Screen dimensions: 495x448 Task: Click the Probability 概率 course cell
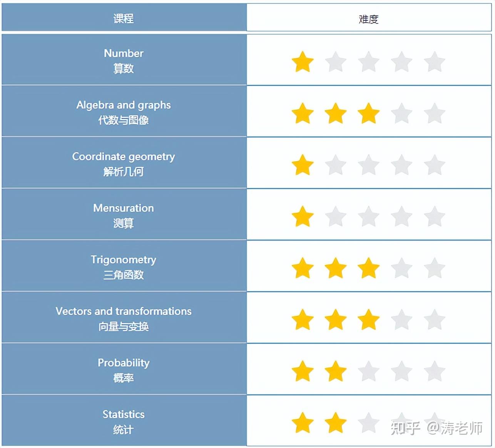click(124, 369)
